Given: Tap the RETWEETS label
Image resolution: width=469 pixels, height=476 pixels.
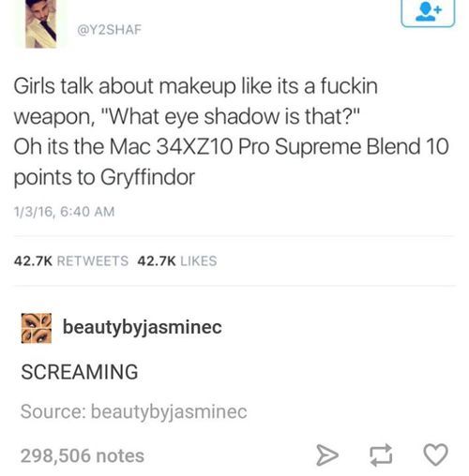Looking at the screenshot, I should tap(93, 260).
